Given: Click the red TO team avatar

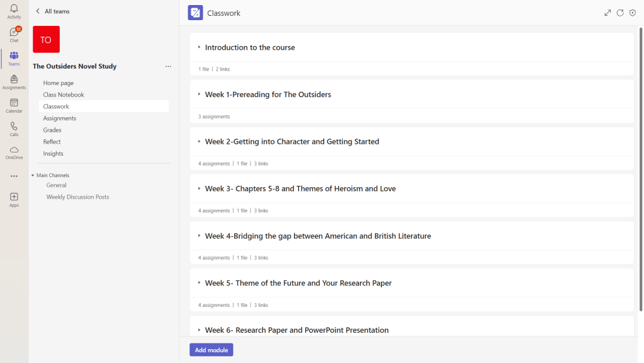Looking at the screenshot, I should [x=46, y=40].
